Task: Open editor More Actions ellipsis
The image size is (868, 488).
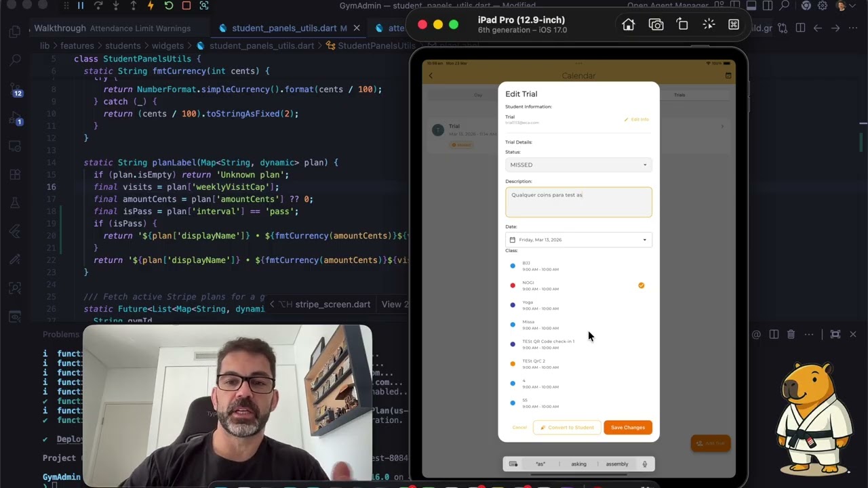Action: pyautogui.click(x=854, y=28)
